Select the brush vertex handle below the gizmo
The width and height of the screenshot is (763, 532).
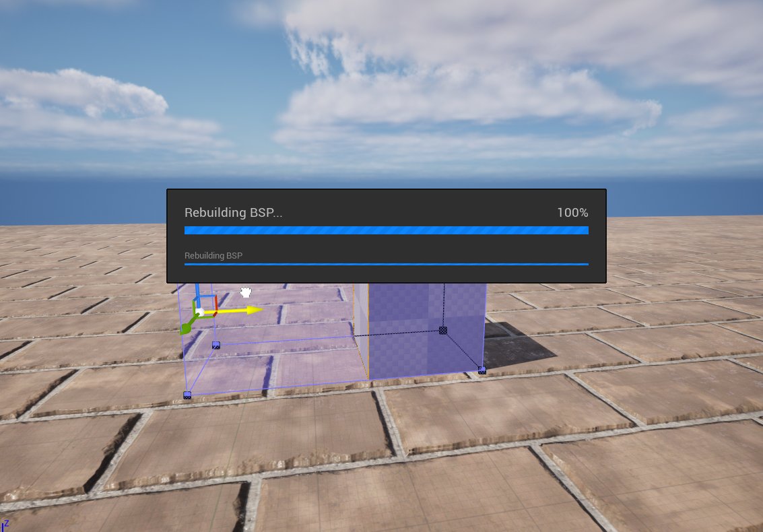[216, 345]
